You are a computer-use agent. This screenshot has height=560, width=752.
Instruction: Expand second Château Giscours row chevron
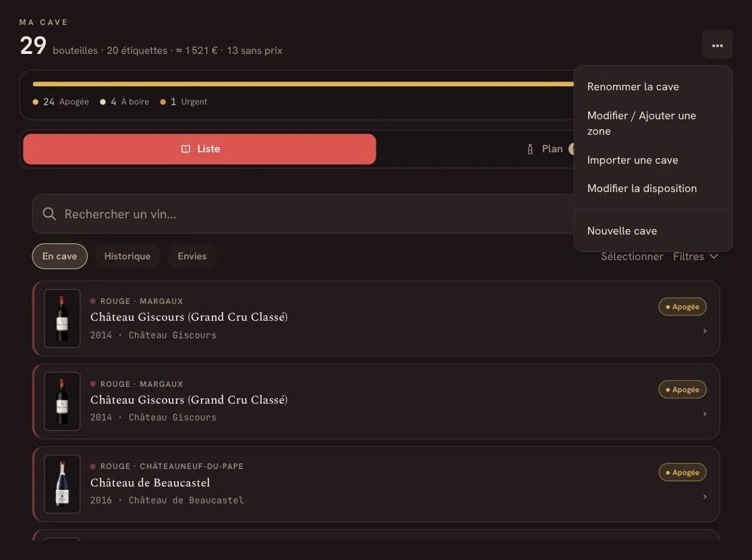coord(705,414)
